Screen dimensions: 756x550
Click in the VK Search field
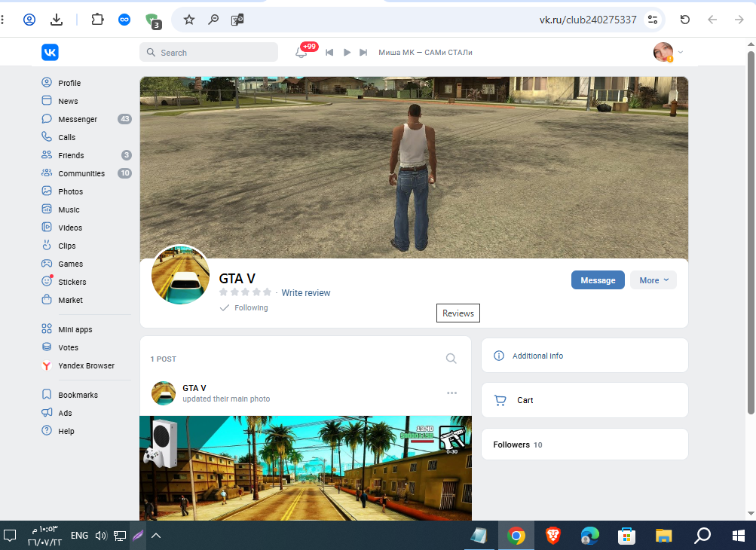[x=209, y=52]
